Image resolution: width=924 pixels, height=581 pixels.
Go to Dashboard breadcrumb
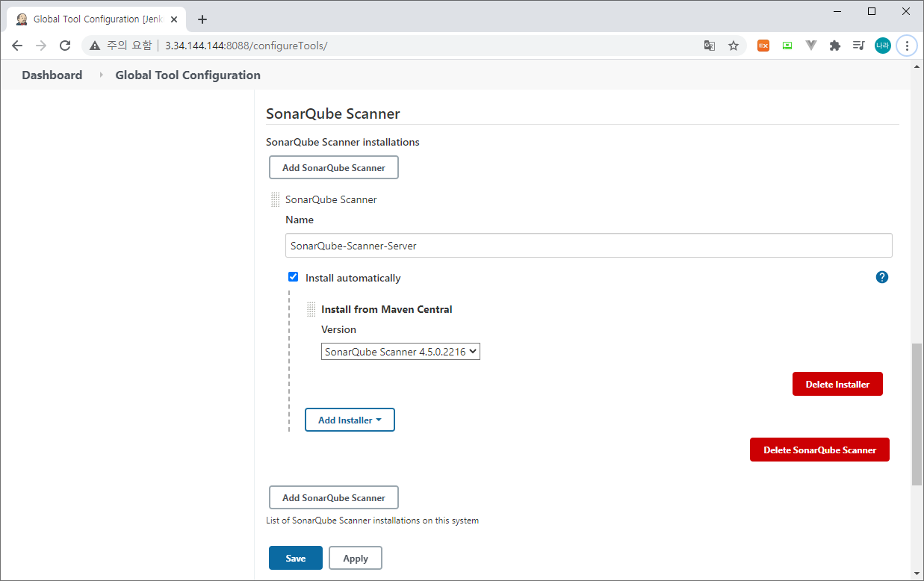(x=52, y=75)
